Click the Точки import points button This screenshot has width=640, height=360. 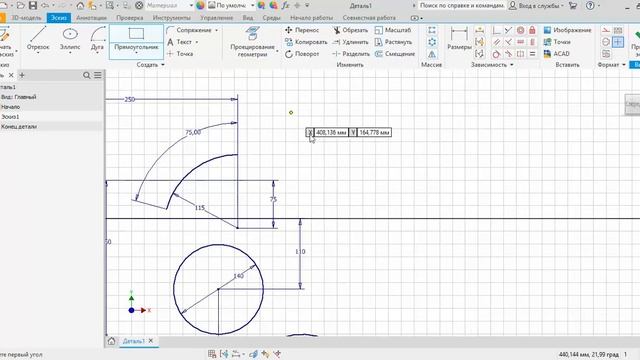click(557, 42)
